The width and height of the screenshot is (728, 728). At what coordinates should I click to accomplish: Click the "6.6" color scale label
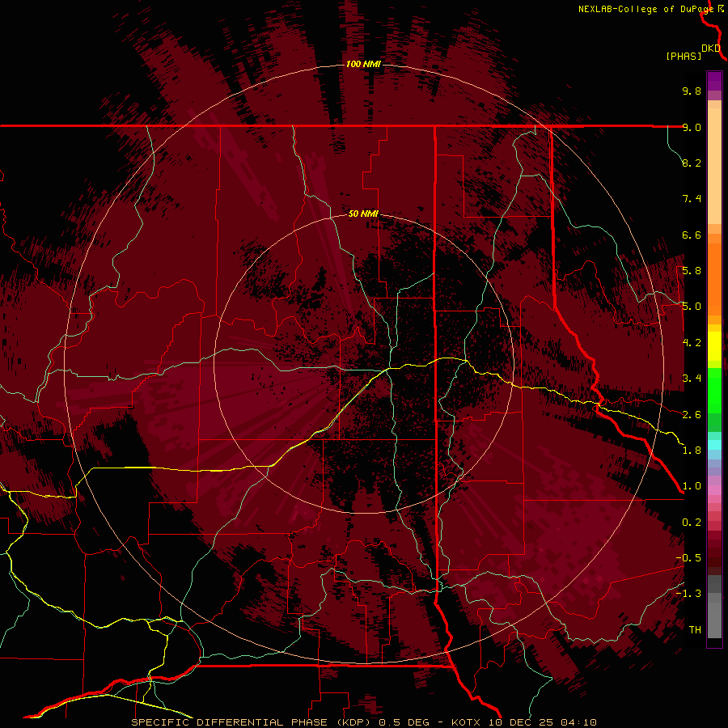click(692, 235)
